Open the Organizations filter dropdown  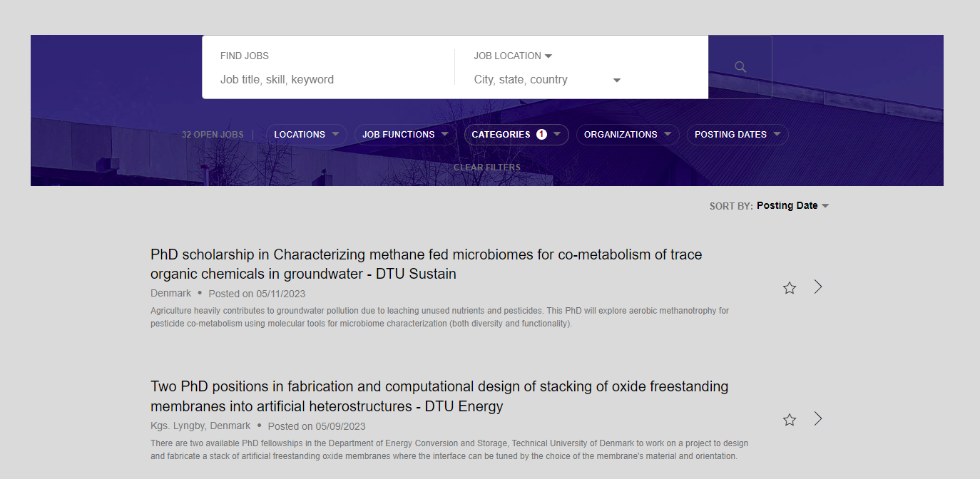click(628, 134)
